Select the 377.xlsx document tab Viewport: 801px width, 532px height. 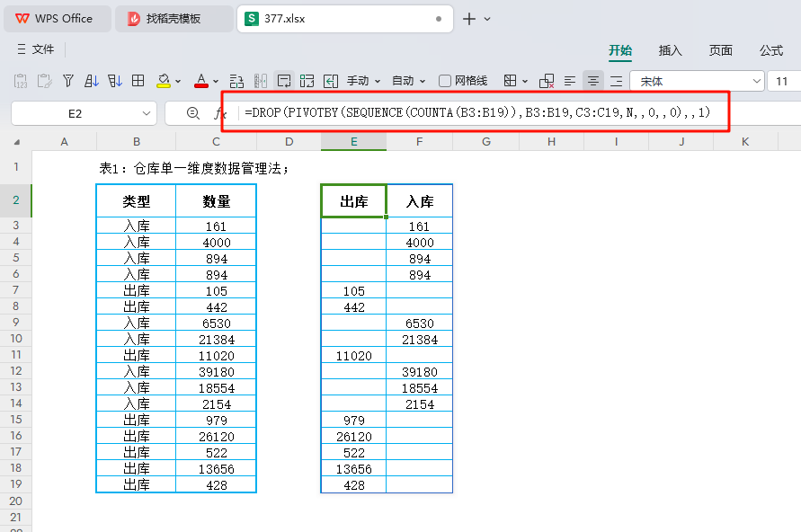tap(345, 19)
